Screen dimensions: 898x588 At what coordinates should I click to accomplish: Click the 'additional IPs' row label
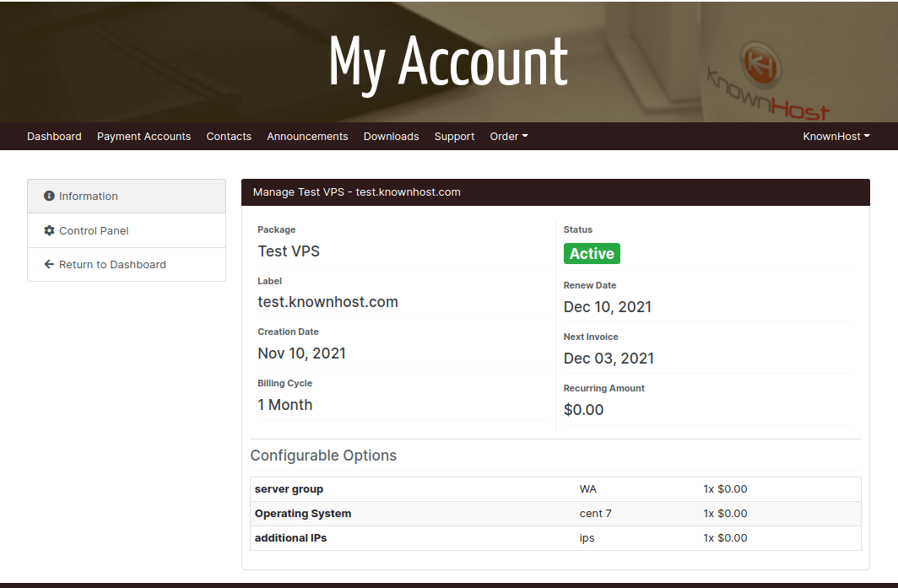pos(291,537)
